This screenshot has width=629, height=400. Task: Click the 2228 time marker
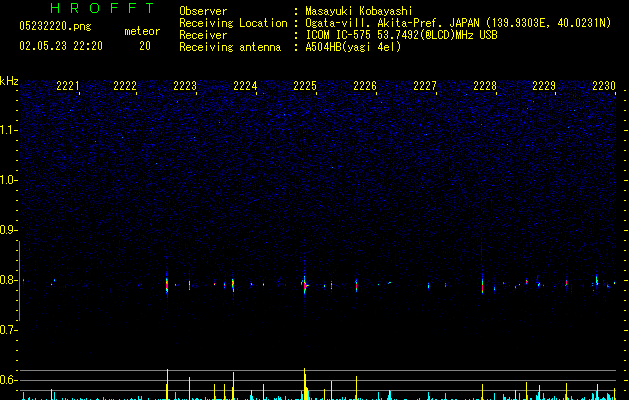(485, 86)
